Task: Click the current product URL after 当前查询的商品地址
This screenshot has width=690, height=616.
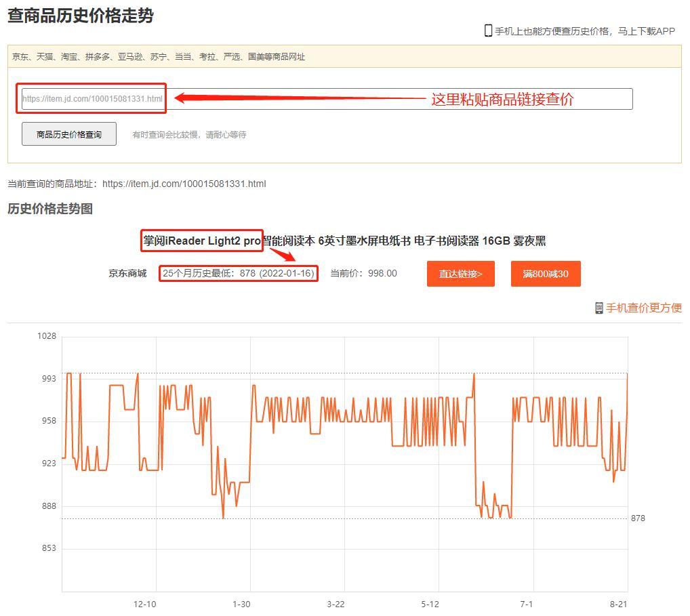Action: tap(184, 184)
